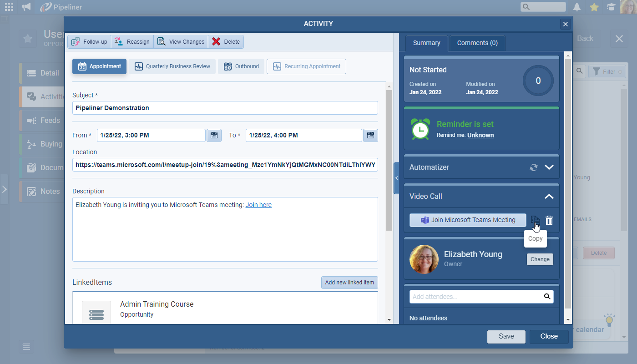Select the Outbound activity type
The width and height of the screenshot is (637, 364).
tap(241, 66)
